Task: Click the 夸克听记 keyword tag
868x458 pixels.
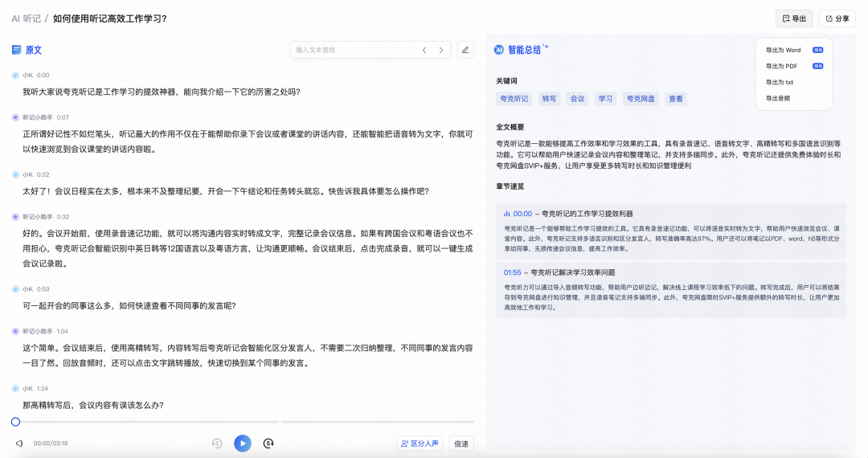Action: pos(514,99)
